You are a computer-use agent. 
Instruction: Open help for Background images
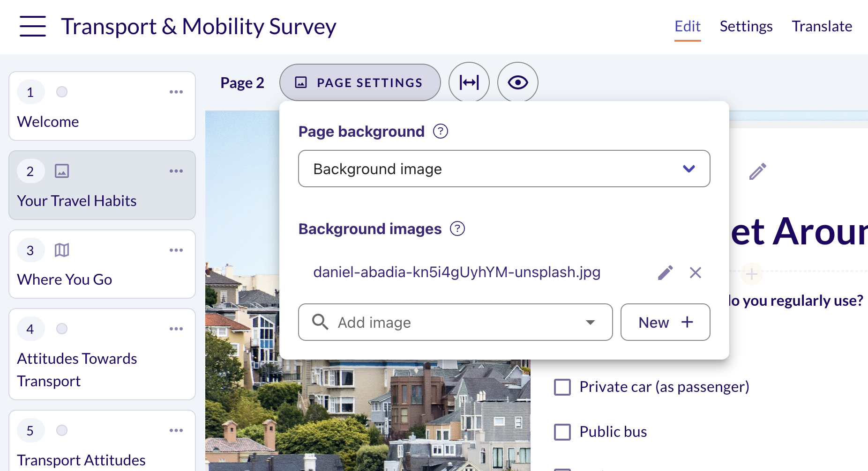(x=457, y=228)
